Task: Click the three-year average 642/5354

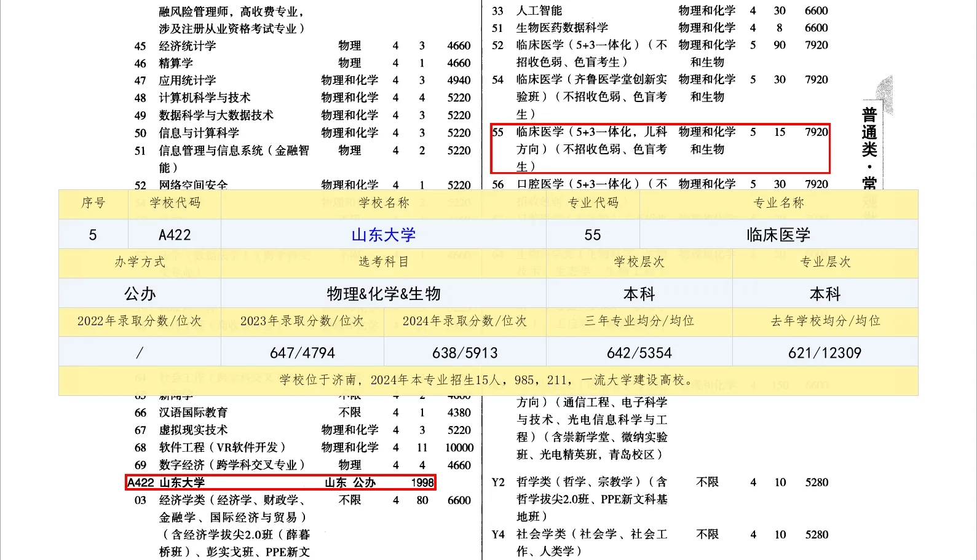Action: pos(639,353)
